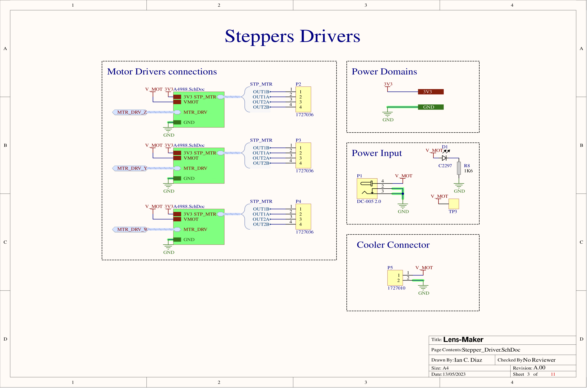Select the Steppers Drivers title text
Viewport: 588px width, 389px height.
(x=292, y=36)
